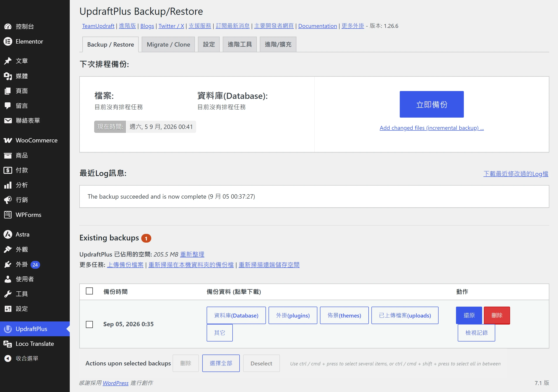Open the TeamUpdraft link
This screenshot has height=392, width=558.
98,26
